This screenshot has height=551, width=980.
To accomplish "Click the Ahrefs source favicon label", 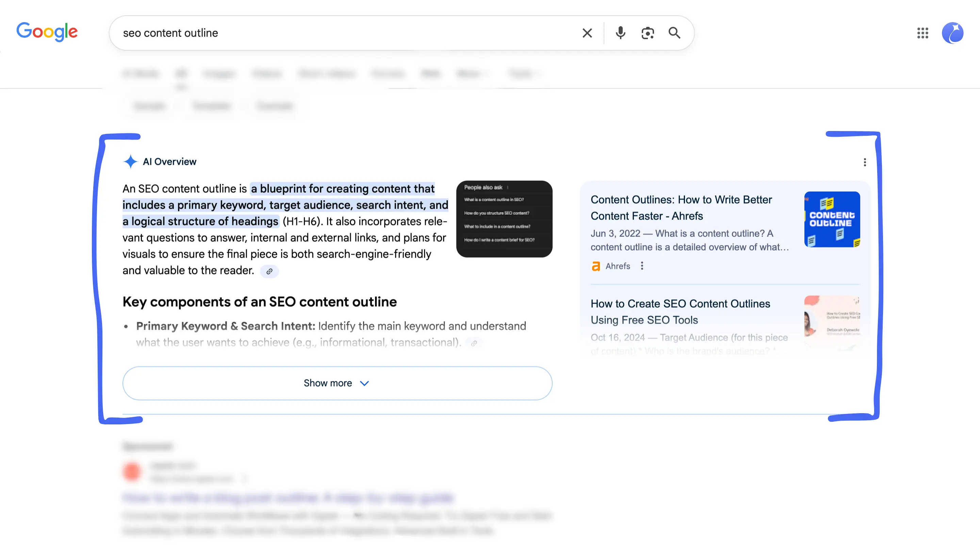I will coord(611,266).
